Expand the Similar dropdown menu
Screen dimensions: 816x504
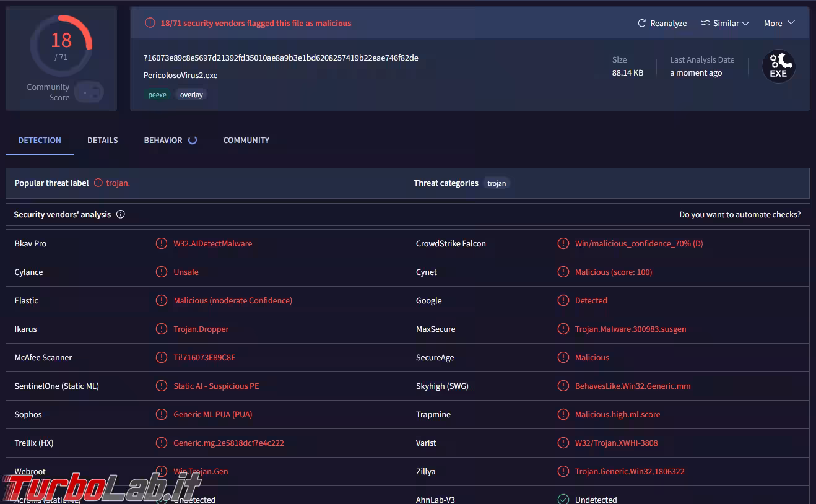coord(725,24)
